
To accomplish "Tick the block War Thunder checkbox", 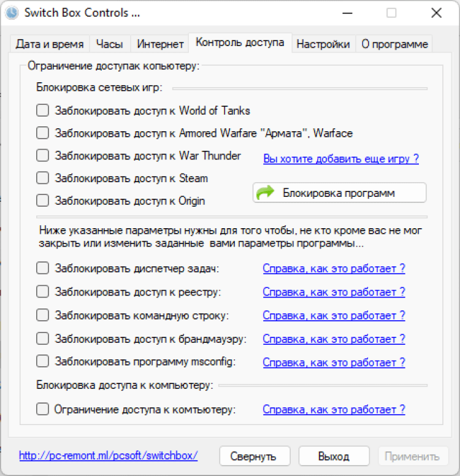I will point(42,156).
